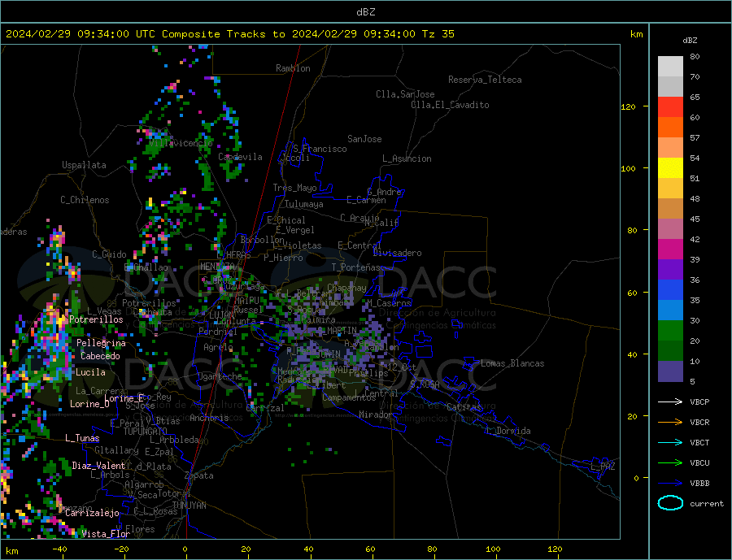Click the TUPUNGATO map label

coord(146,432)
